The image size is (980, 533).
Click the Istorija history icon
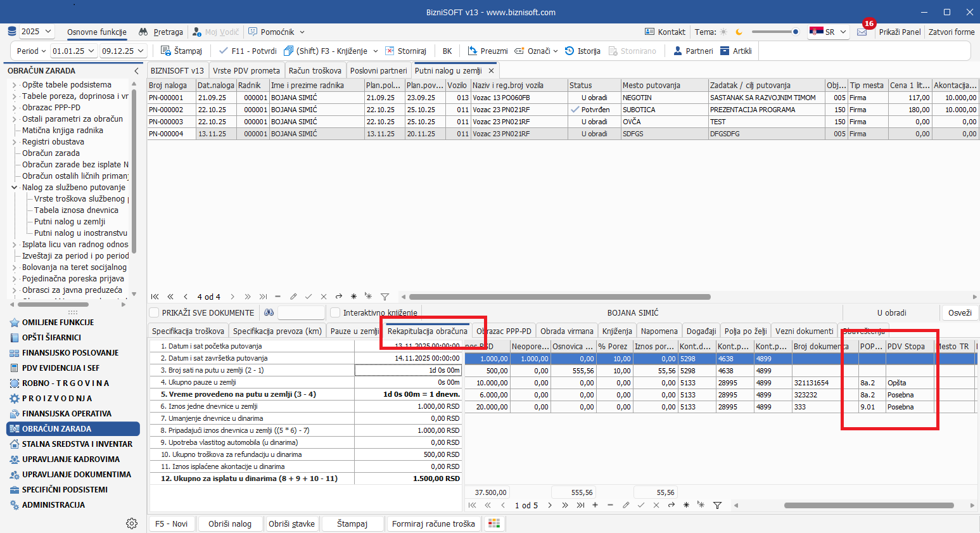point(570,51)
